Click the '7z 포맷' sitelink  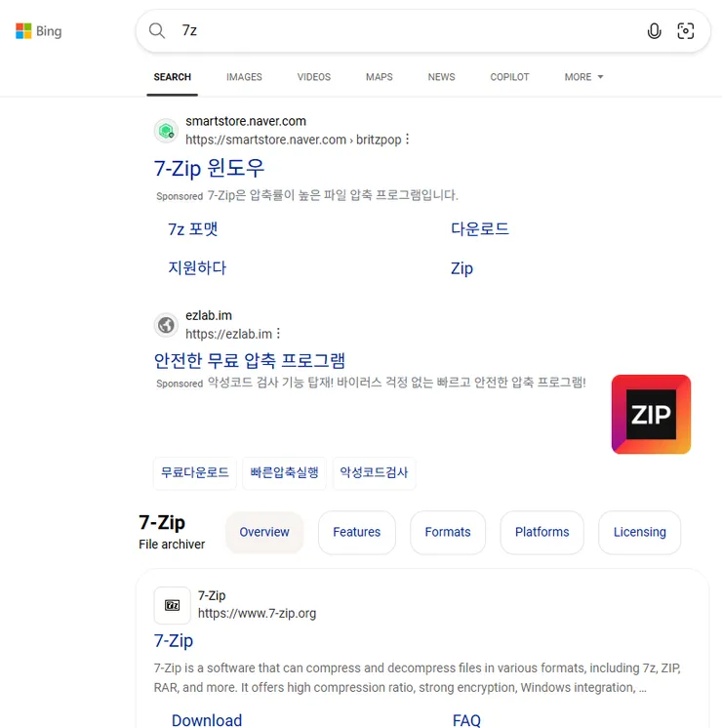click(192, 229)
